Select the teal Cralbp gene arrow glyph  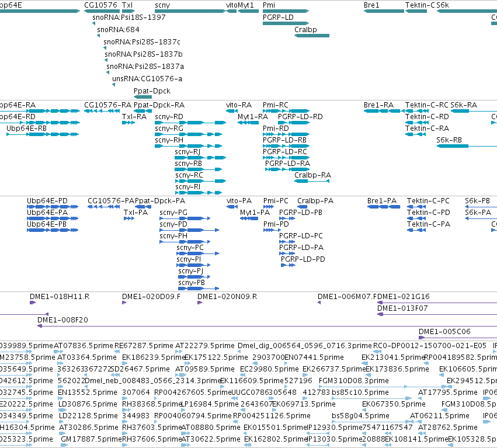pyautogui.click(x=312, y=36)
